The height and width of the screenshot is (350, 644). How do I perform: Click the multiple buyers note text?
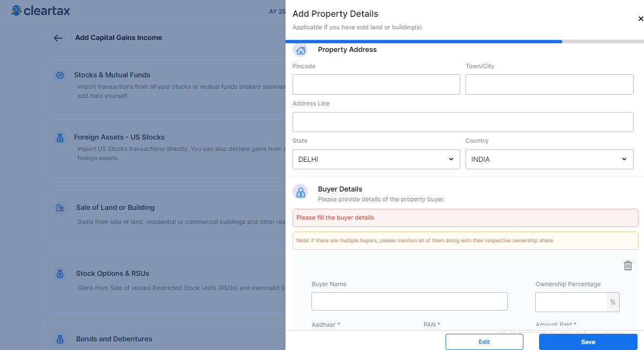pos(425,241)
